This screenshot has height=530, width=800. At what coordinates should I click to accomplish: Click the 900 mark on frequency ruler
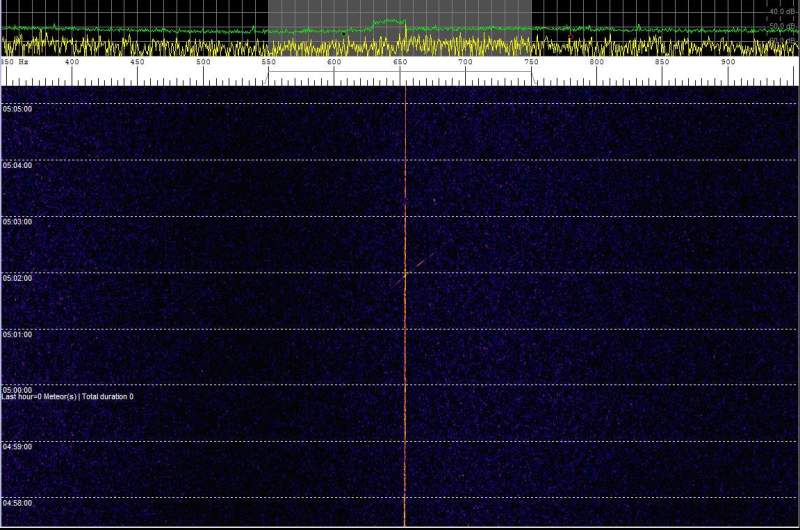[x=728, y=63]
